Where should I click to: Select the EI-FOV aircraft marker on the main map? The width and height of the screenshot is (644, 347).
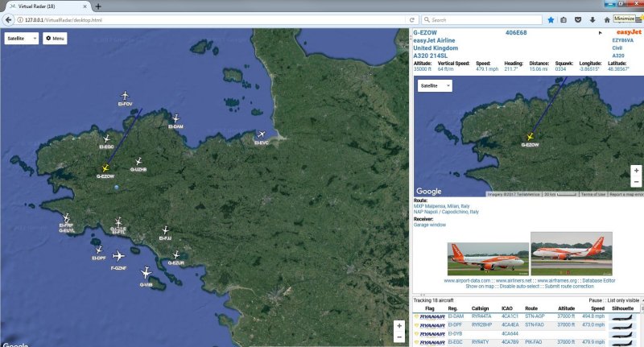pyautogui.click(x=125, y=96)
